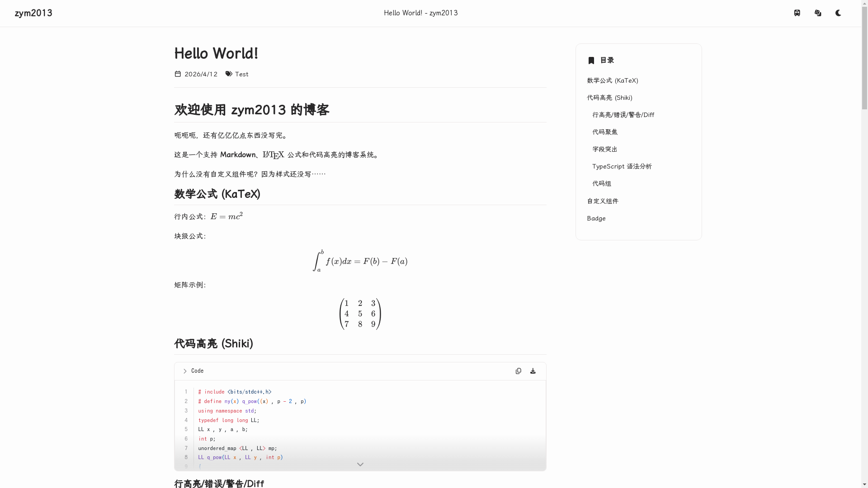Viewport: 868px width, 488px height.
Task: Collapse the Code block header chevron
Action: [x=185, y=371]
